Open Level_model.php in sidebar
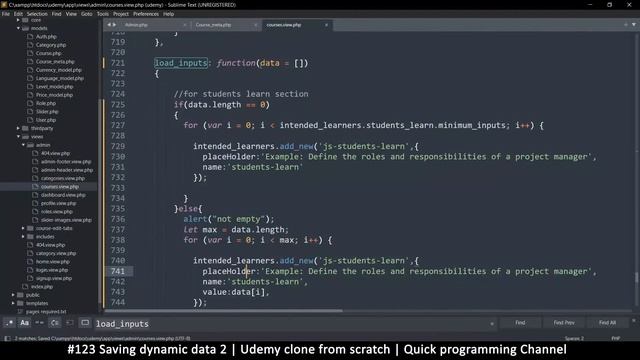This screenshot has height=360, width=640. pos(54,87)
